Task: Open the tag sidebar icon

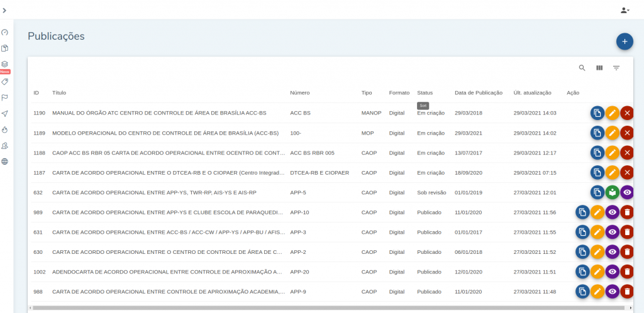Action: point(4,82)
